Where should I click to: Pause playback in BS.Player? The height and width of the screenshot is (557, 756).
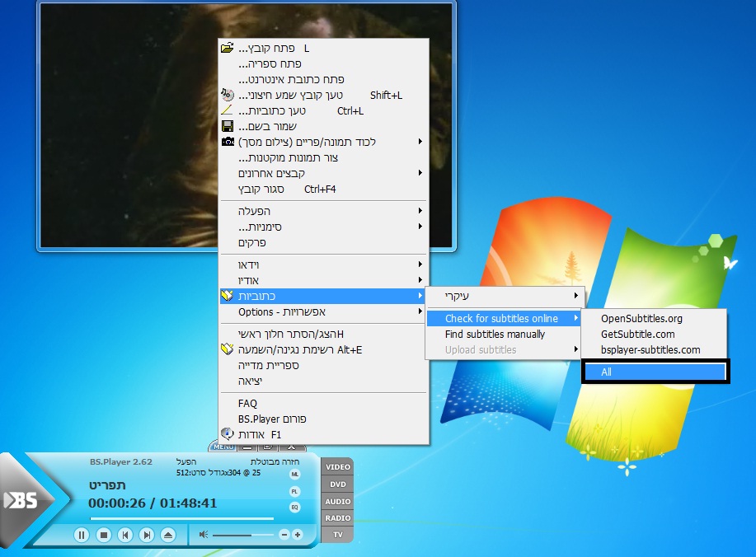pyautogui.click(x=82, y=535)
